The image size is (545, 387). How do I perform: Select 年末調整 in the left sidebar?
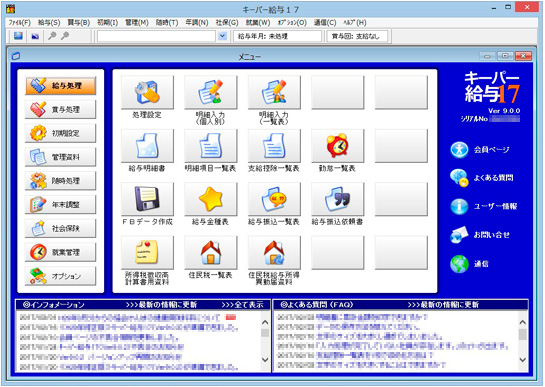point(60,204)
